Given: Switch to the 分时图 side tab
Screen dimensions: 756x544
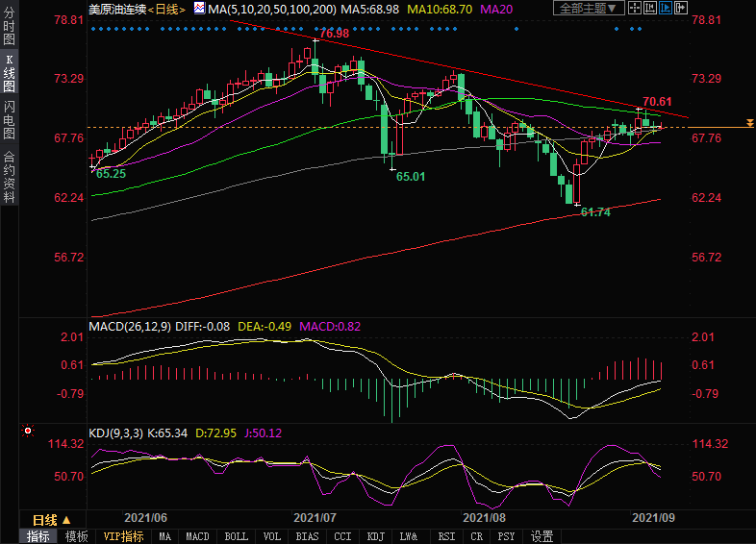Looking at the screenshot, I should (x=9, y=31).
